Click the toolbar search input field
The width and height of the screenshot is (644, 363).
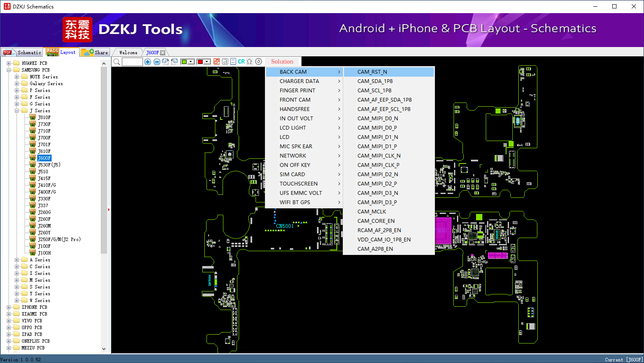click(x=132, y=62)
